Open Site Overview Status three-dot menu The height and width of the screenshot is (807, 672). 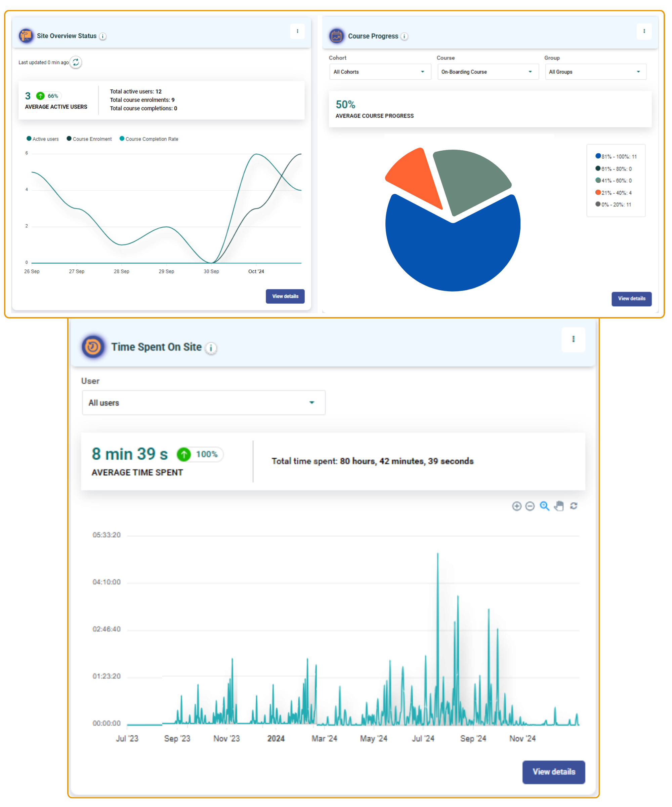(297, 31)
